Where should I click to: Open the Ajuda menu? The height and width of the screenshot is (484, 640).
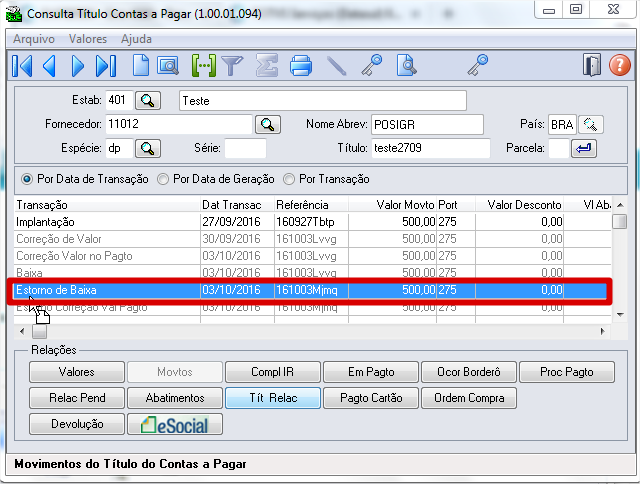point(136,39)
